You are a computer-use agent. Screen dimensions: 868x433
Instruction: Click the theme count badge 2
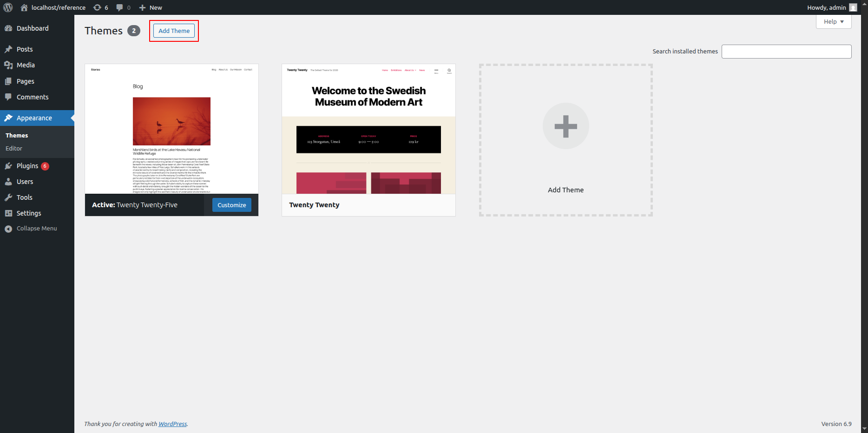coord(134,31)
